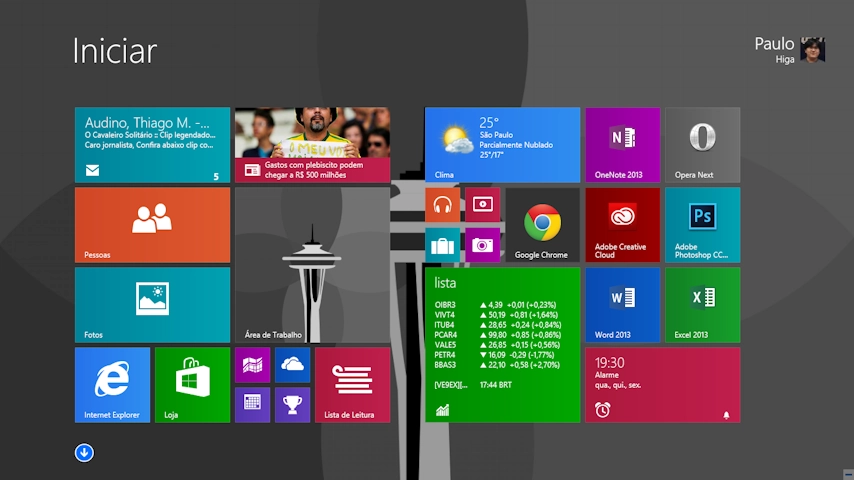Viewport: 854px width, 480px height.
Task: Open the Lista de Leitura tile
Action: point(352,385)
